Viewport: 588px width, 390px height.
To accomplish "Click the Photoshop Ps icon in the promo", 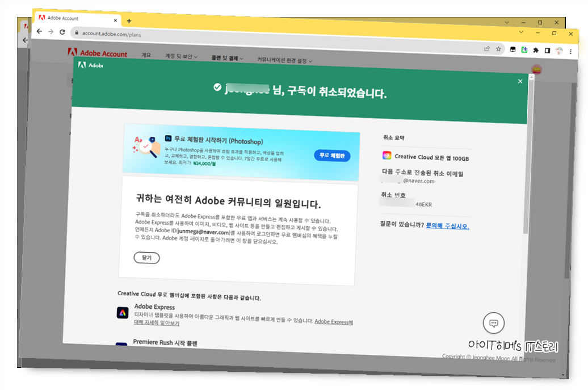I will (x=169, y=139).
